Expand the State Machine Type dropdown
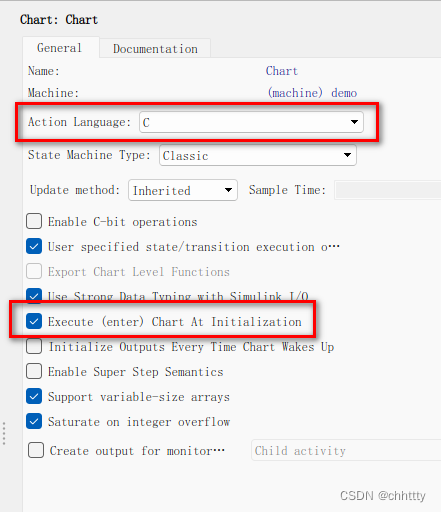 (258, 155)
